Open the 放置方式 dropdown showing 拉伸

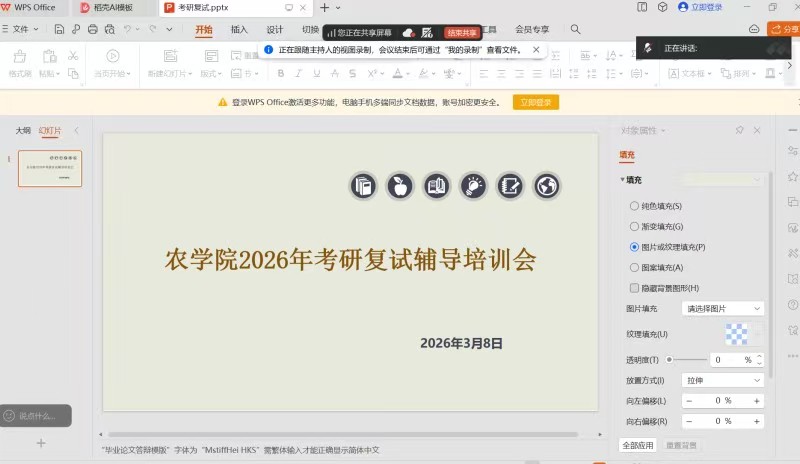[x=722, y=380]
